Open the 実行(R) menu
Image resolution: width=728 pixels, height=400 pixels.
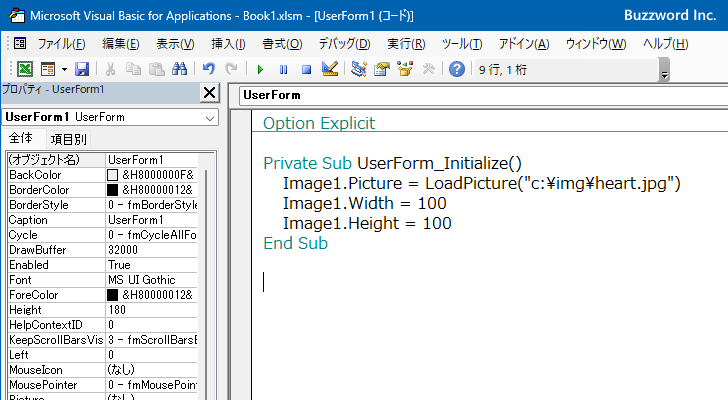click(406, 44)
